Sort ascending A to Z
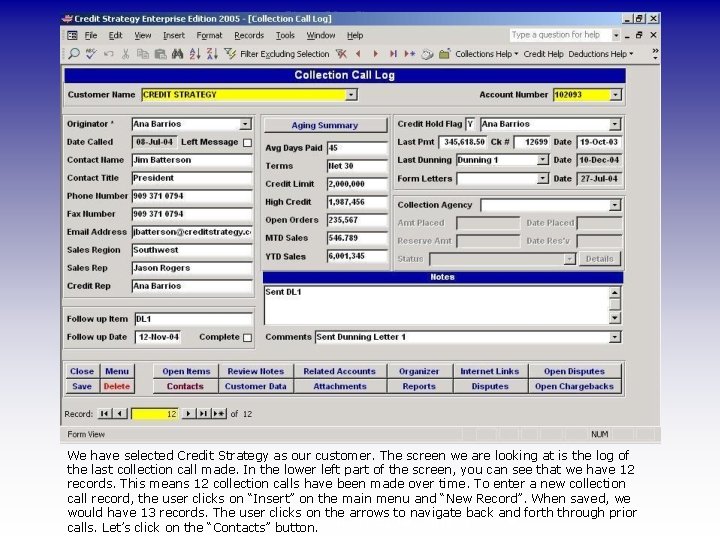Image resolution: width=720 pixels, height=540 pixels. pos(195,54)
